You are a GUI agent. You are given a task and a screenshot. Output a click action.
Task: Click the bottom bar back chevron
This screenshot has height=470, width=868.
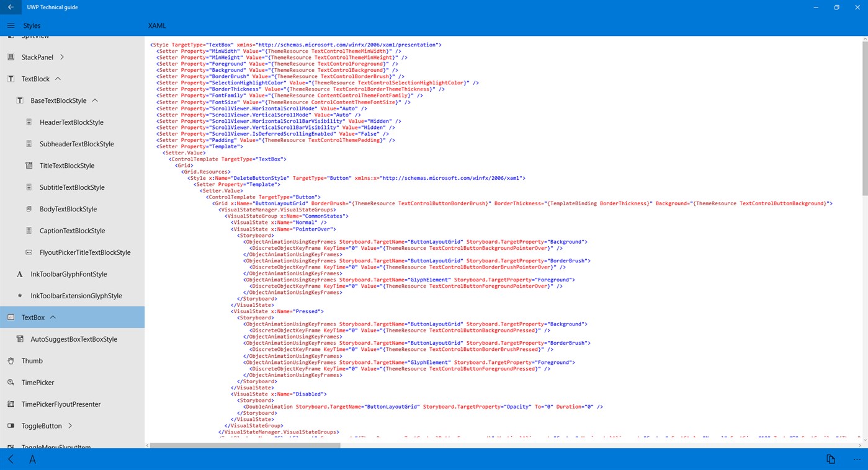click(11, 459)
